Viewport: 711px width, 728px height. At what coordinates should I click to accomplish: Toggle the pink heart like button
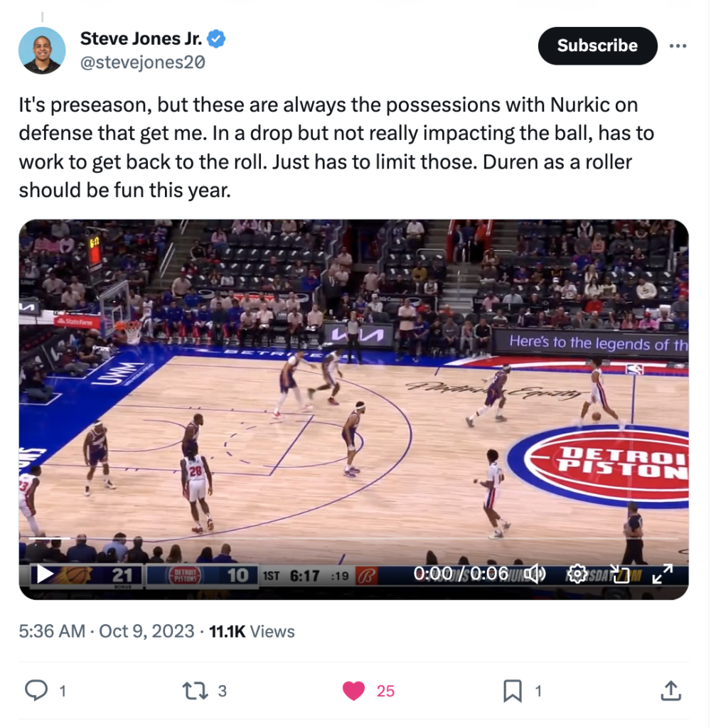point(353,691)
